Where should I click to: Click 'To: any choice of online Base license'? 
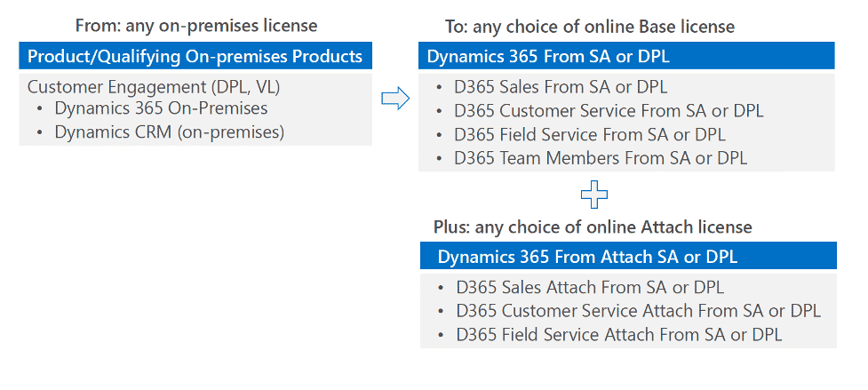(x=590, y=27)
